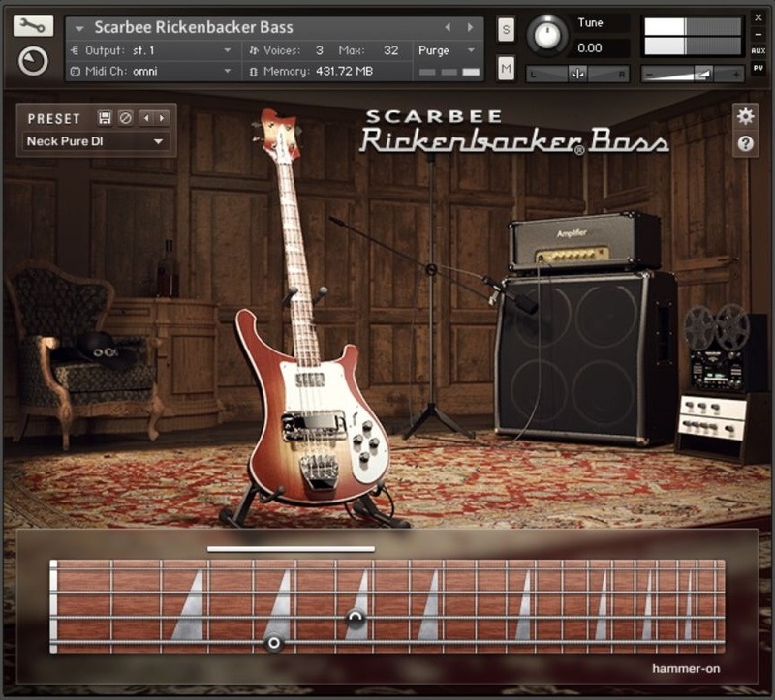Go to the next preset arrow
The height and width of the screenshot is (700, 775).
coord(162,118)
